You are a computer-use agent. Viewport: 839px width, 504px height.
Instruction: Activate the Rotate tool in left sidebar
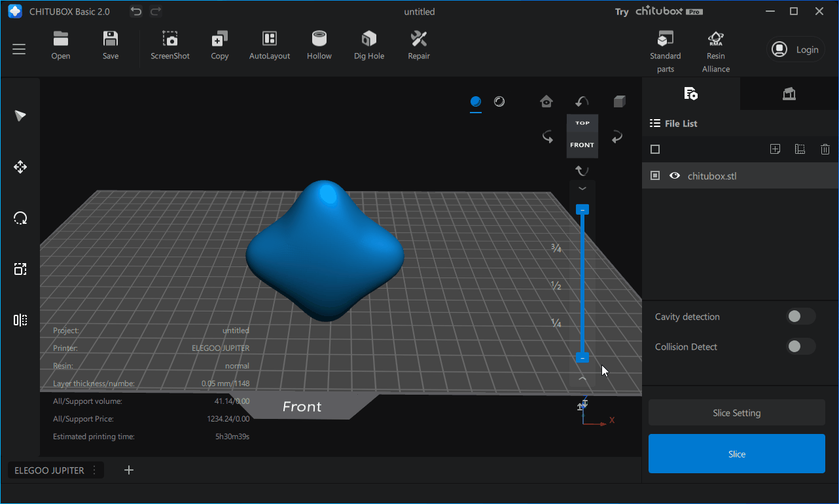click(20, 218)
